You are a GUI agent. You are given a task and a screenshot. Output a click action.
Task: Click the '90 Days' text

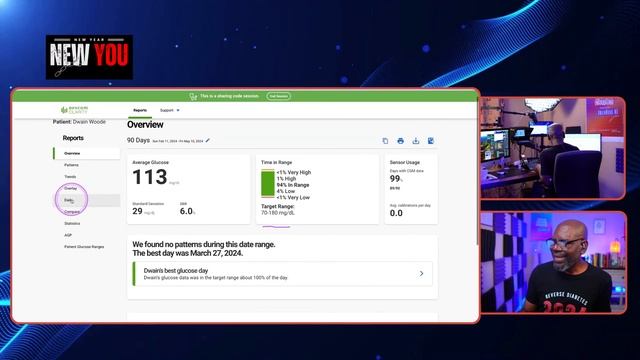click(138, 140)
